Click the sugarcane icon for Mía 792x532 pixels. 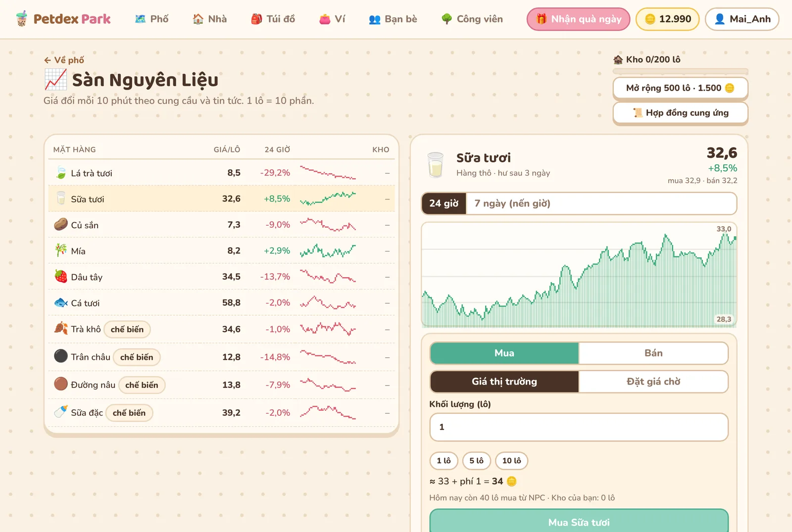tap(61, 250)
